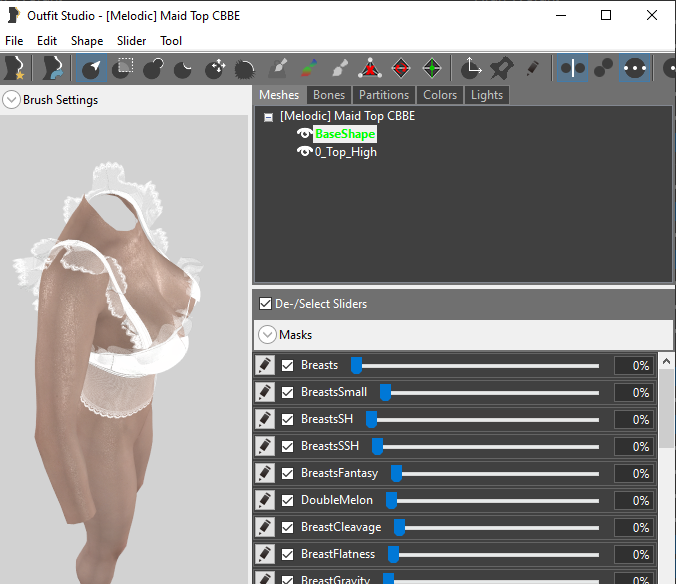Open the Slider menu

pos(131,41)
